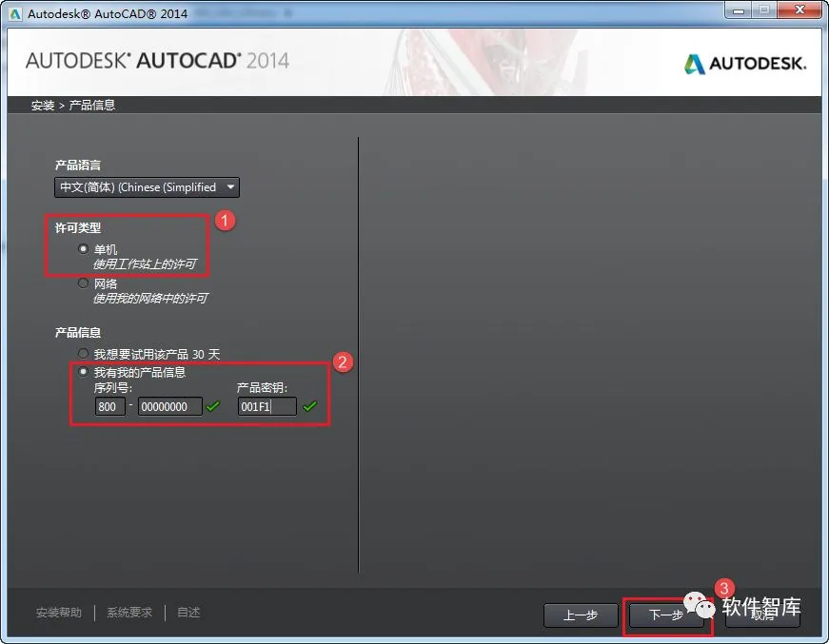Open the 产品语言 language dropdown
The image size is (829, 644).
147,187
